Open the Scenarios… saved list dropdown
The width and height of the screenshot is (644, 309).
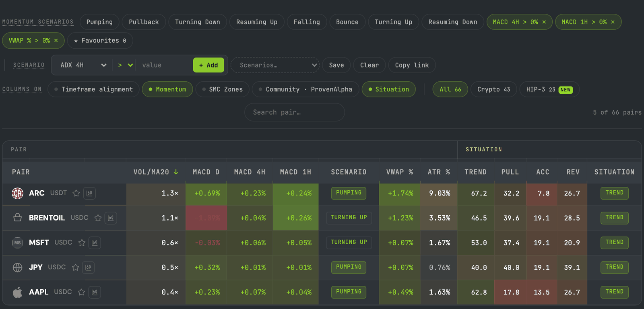pyautogui.click(x=275, y=65)
